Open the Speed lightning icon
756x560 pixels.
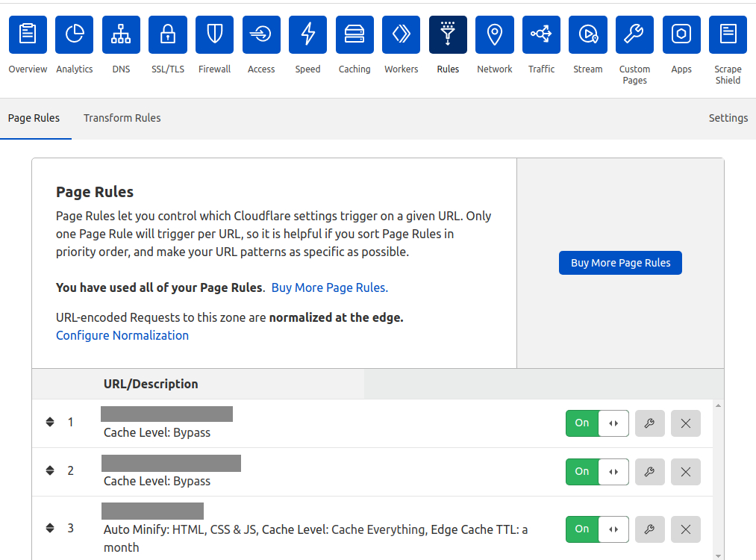click(x=307, y=34)
